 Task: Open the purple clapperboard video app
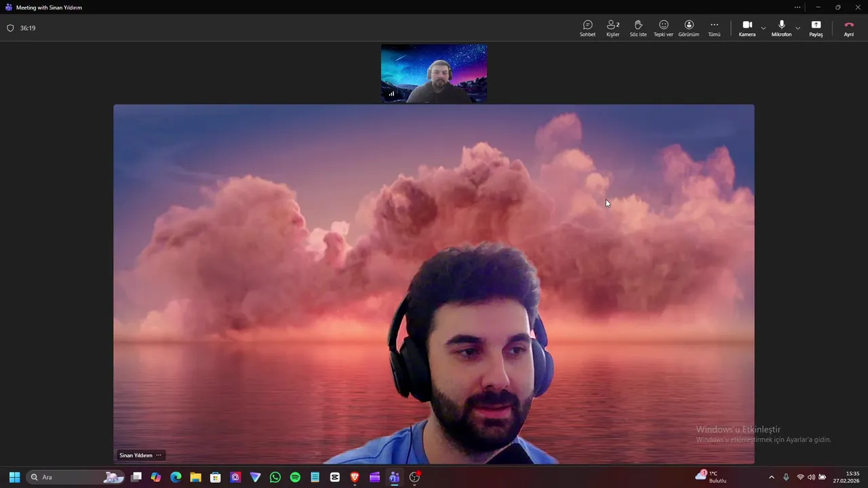[374, 477]
